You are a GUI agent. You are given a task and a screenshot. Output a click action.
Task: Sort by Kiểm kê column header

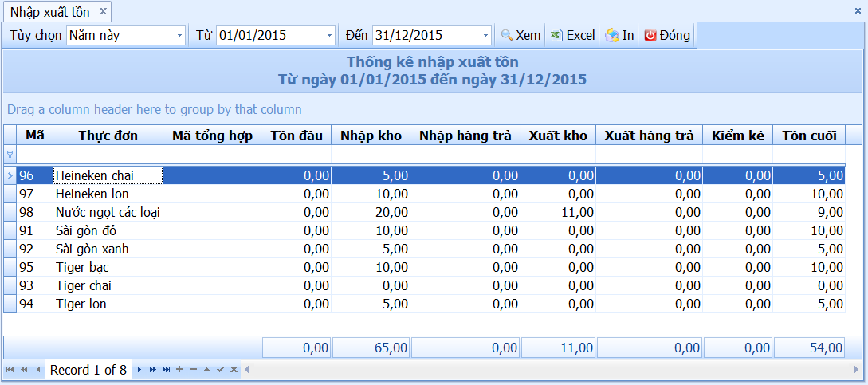(738, 136)
